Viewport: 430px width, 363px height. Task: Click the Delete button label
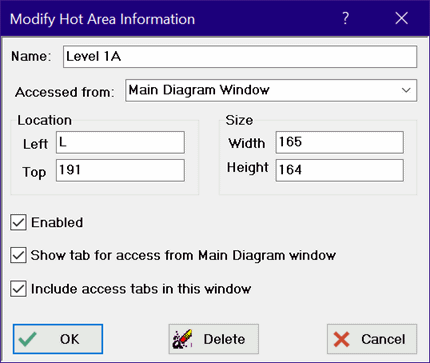click(224, 339)
